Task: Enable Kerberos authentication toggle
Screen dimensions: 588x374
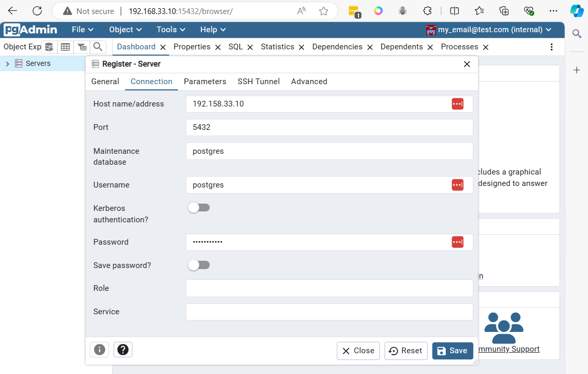Action: point(199,208)
